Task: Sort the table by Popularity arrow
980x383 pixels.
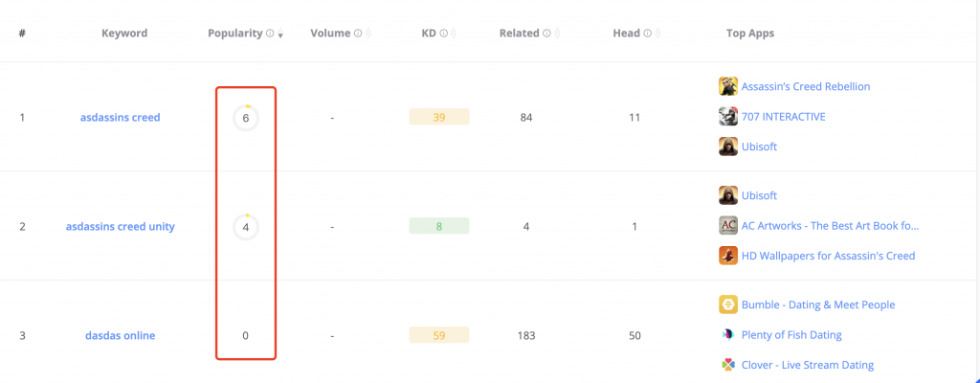Action: tap(280, 34)
